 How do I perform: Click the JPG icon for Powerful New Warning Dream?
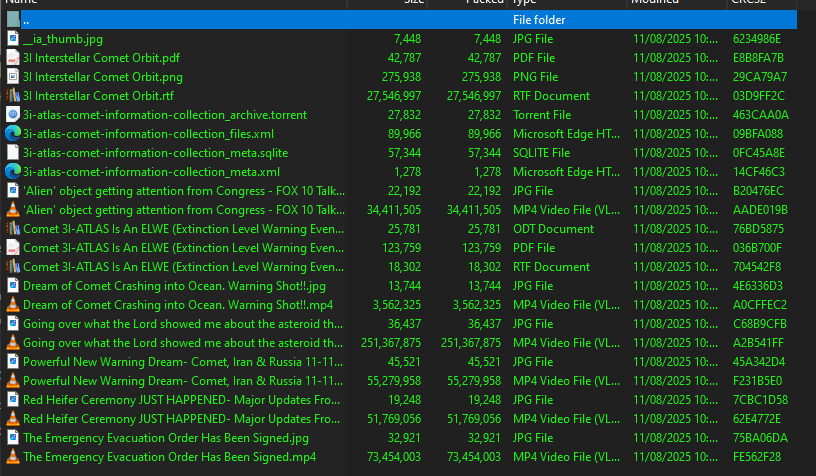point(13,362)
